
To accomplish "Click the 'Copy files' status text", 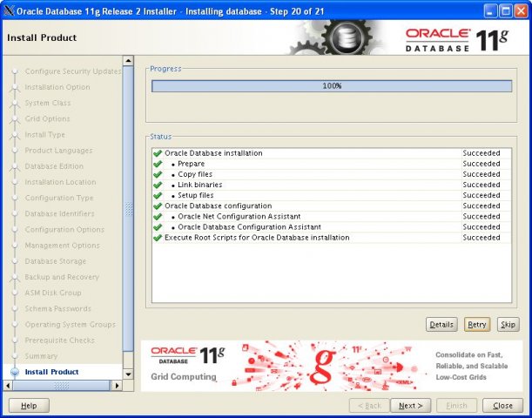I will pos(195,174).
